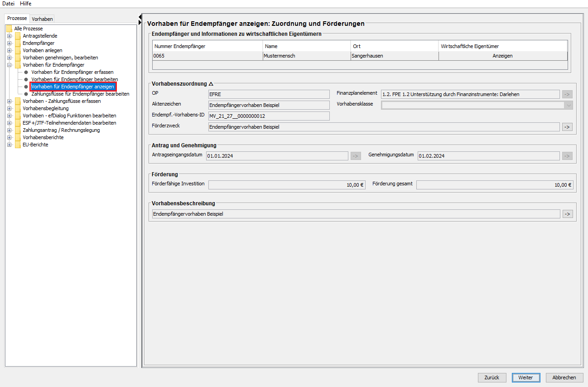Click the Abbrechen button
The width and height of the screenshot is (588, 387).
564,377
